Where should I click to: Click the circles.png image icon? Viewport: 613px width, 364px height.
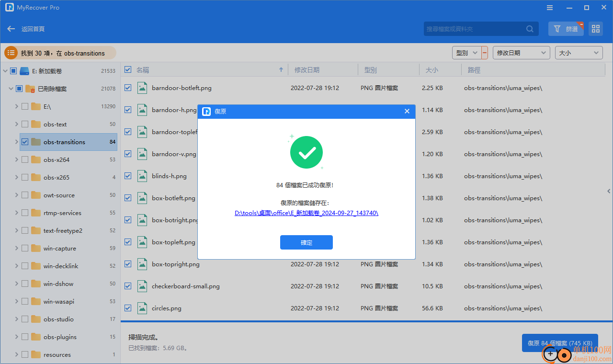[142, 308]
